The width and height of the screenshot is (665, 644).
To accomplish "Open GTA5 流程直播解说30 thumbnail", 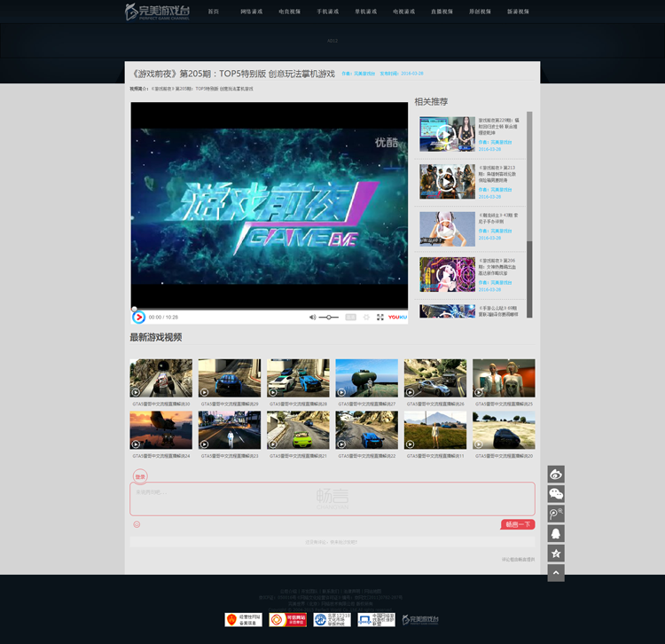I will (160, 378).
